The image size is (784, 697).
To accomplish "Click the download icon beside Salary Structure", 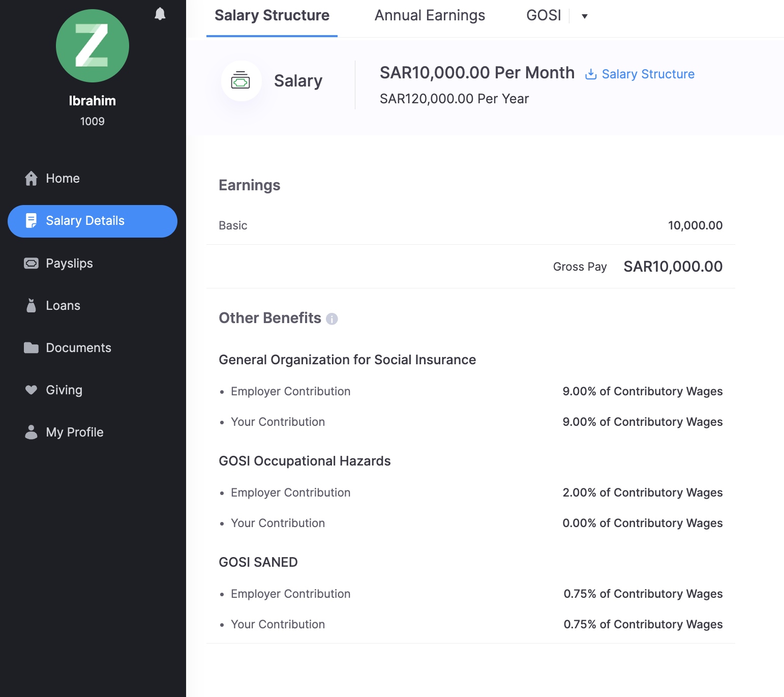I will click(x=591, y=74).
